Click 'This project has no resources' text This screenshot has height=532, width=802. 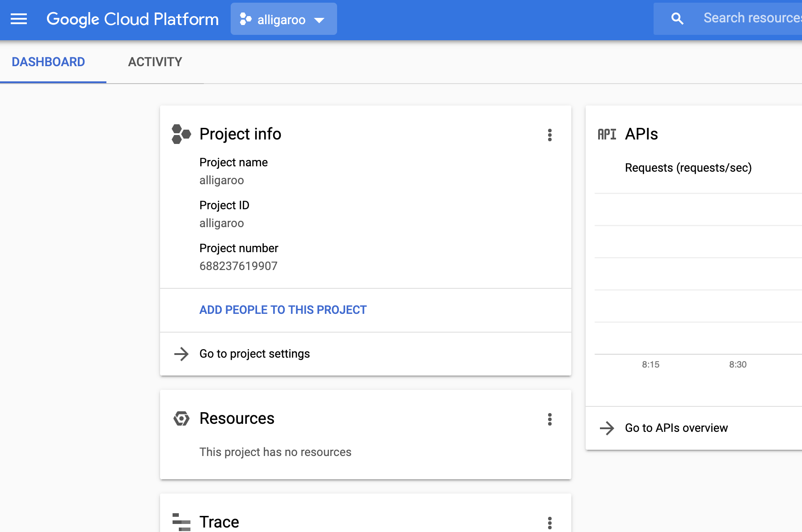[x=275, y=452]
